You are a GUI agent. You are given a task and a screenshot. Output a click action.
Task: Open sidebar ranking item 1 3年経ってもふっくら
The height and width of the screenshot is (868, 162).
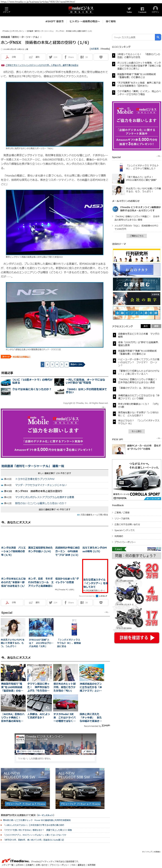tap(138, 55)
